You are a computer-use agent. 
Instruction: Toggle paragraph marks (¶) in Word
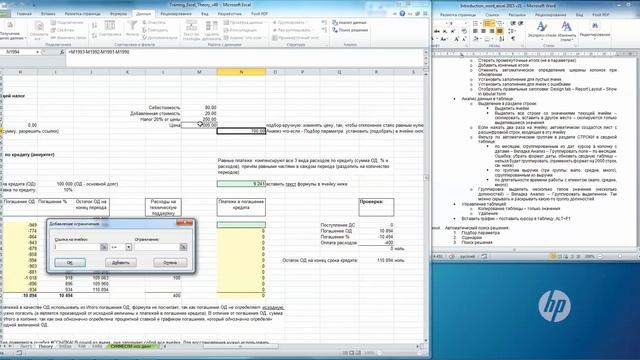click(513, 39)
